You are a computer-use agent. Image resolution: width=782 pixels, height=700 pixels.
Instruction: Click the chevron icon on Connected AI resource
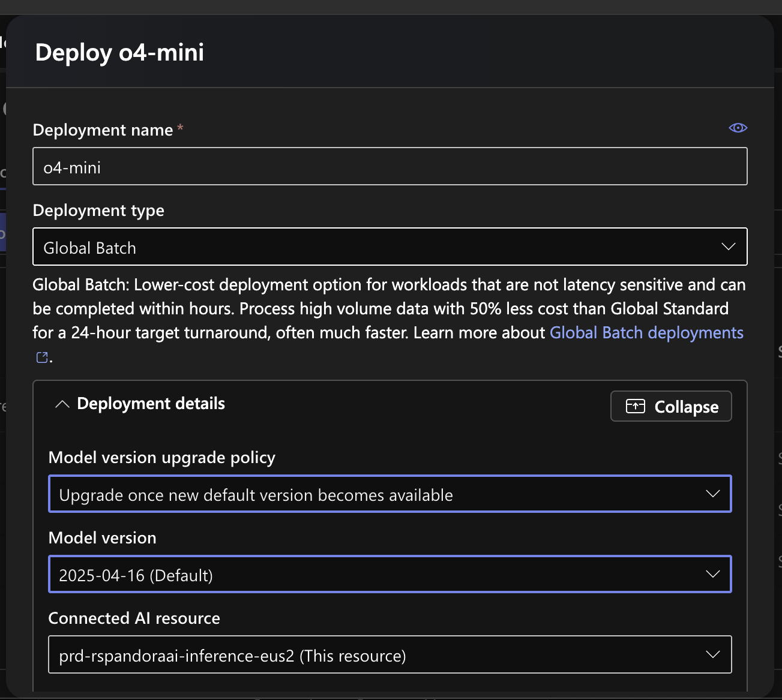(x=712, y=654)
